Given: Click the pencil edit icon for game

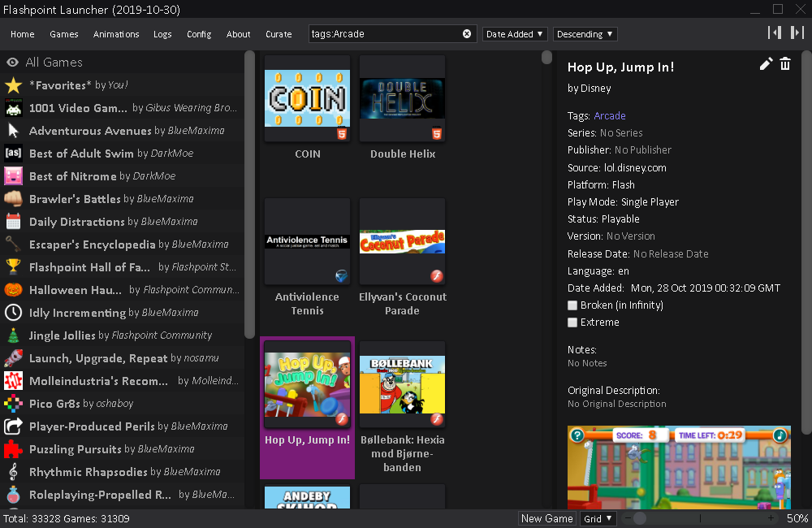Looking at the screenshot, I should 766,64.
